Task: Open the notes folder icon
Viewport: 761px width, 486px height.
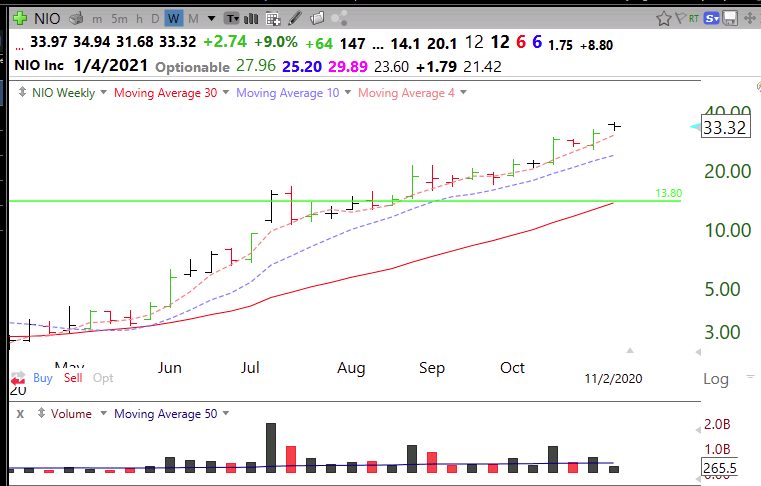Action: pos(317,18)
